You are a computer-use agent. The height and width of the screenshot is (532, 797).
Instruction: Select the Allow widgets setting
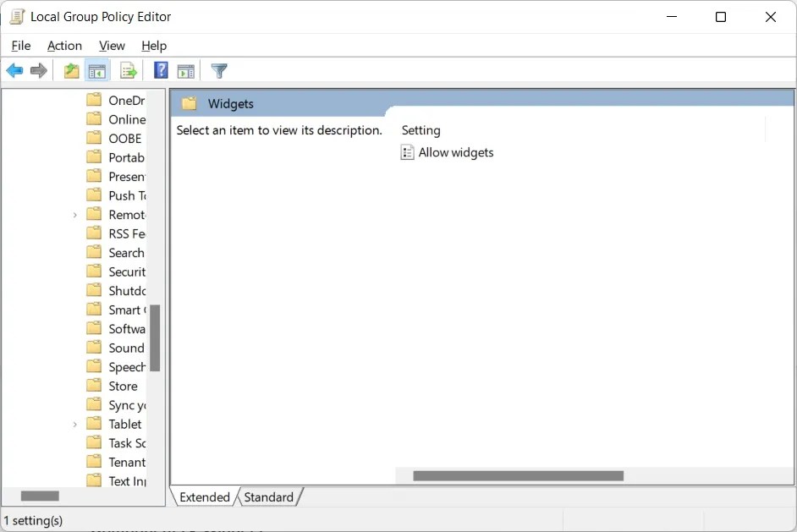pos(456,152)
